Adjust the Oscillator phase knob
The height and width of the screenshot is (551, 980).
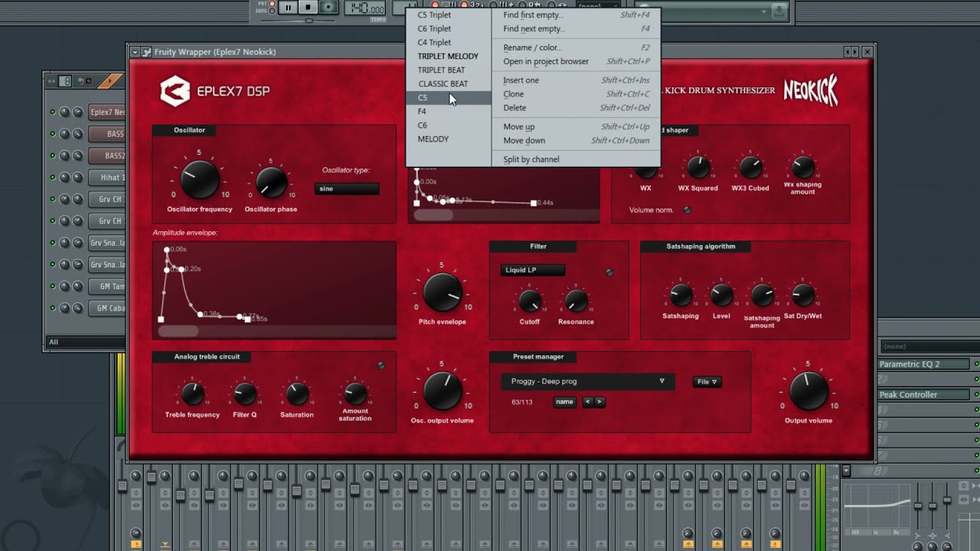coord(271,184)
